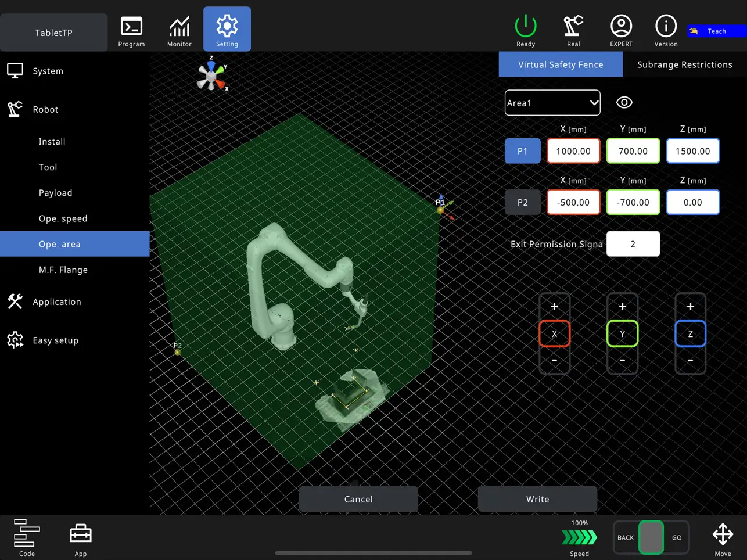747x560 pixels.
Task: Tap BACK on the jog switch
Action: pyautogui.click(x=626, y=537)
